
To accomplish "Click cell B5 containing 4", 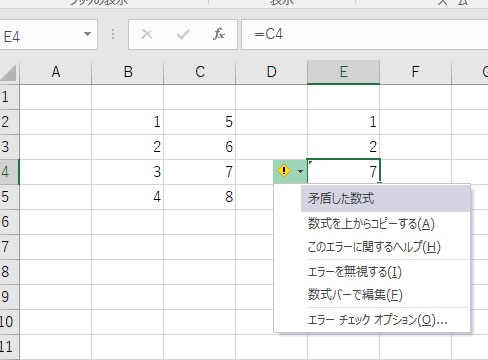I will pos(128,197).
